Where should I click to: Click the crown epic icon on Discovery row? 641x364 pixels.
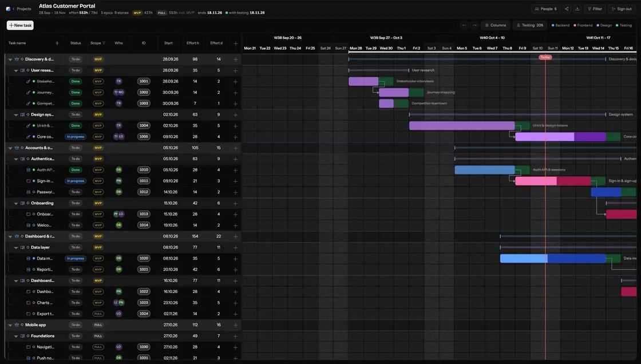click(x=17, y=60)
